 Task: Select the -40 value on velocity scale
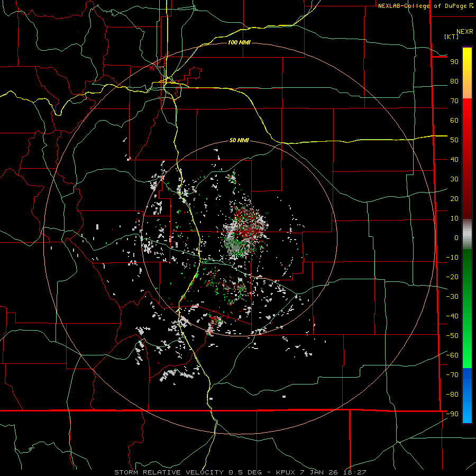(452, 316)
